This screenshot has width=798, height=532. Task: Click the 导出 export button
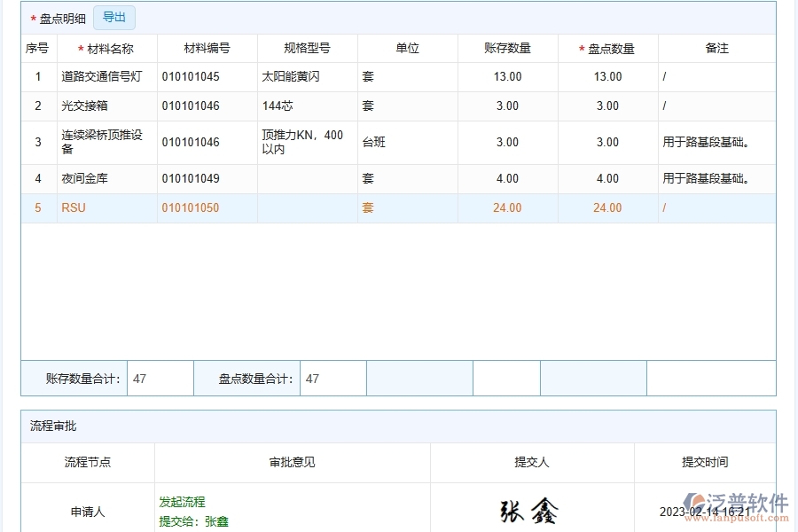pos(113,17)
